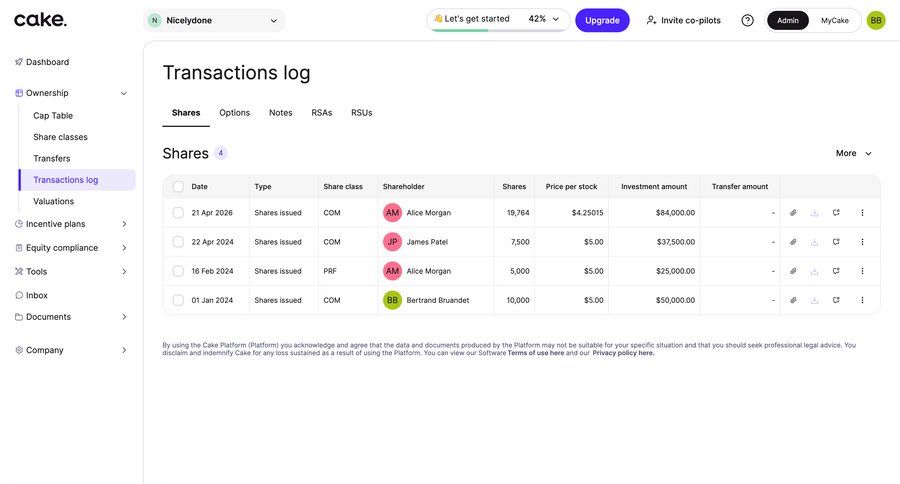Tick the select-all checkbox in table header
Image resolution: width=900 pixels, height=484 pixels.
click(178, 187)
